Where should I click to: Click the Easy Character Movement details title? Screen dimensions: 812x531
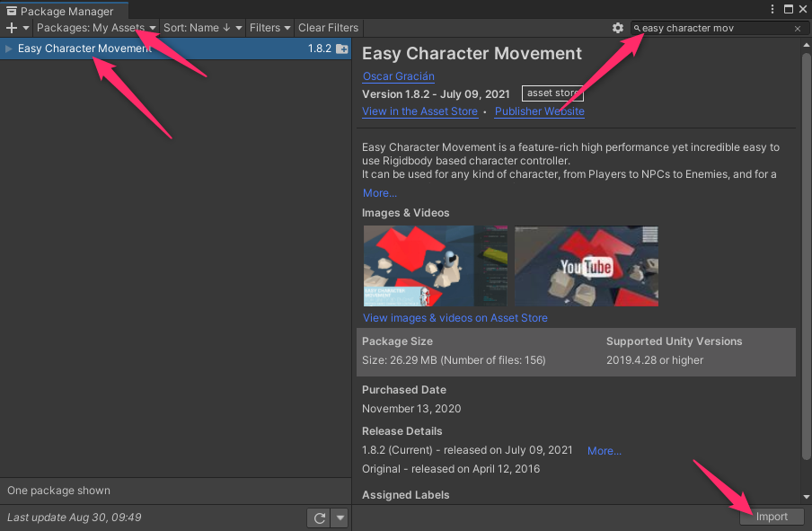coord(472,53)
